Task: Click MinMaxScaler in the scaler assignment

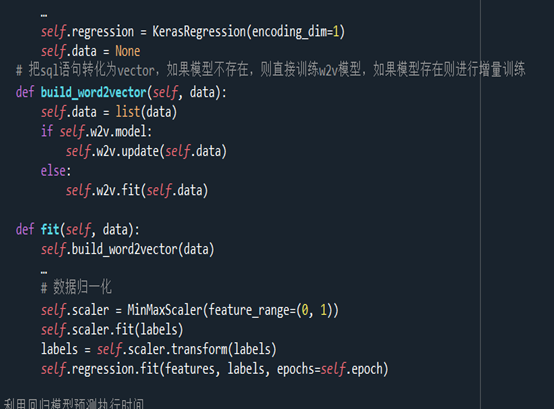Action: pos(165,310)
